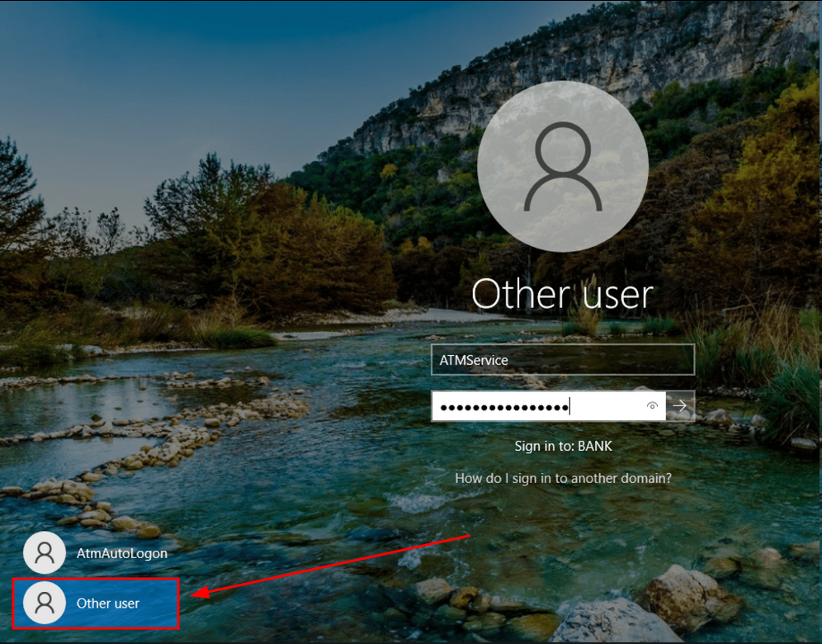This screenshot has height=644, width=822.
Task: Choose the 'Other user' label in account list
Action: click(x=108, y=604)
